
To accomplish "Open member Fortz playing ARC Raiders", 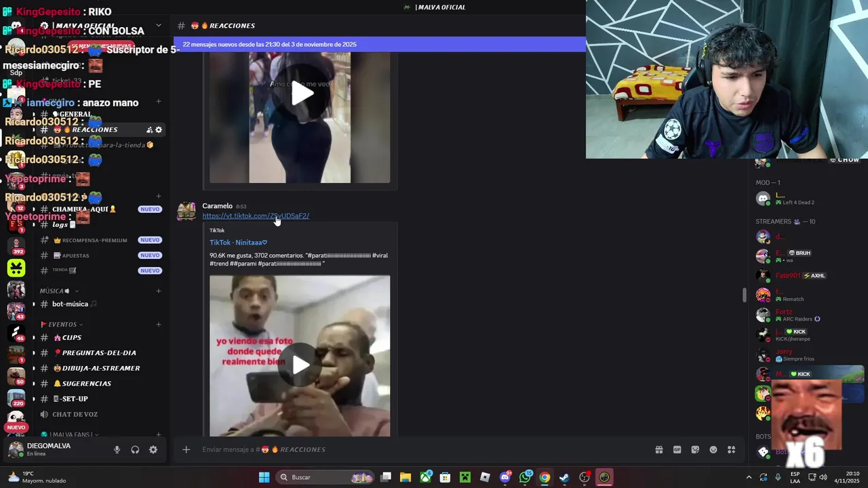I will [807, 315].
